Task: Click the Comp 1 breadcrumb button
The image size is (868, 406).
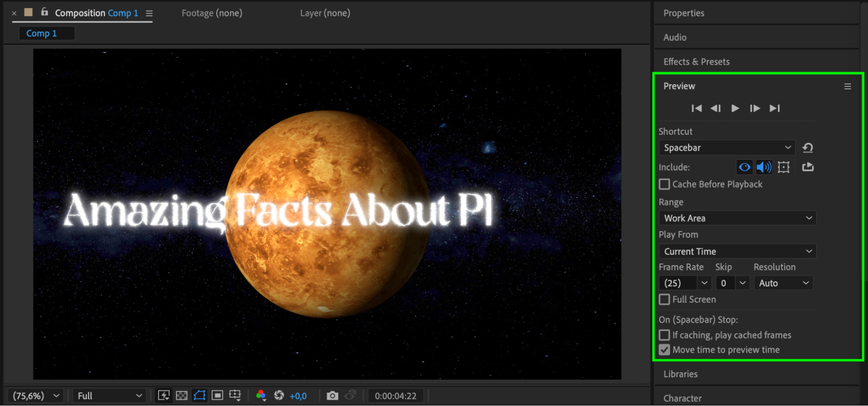Action: click(42, 33)
